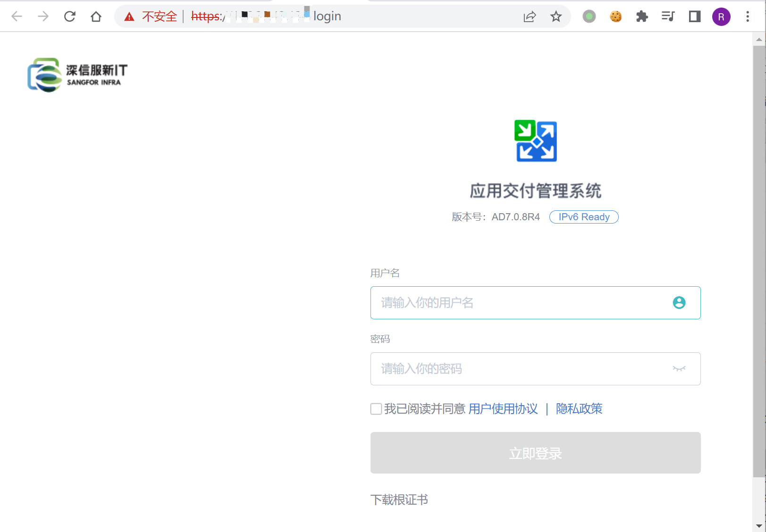Toggle the browser side panel icon
Viewport: 766px width, 532px height.
pyautogui.click(x=694, y=17)
